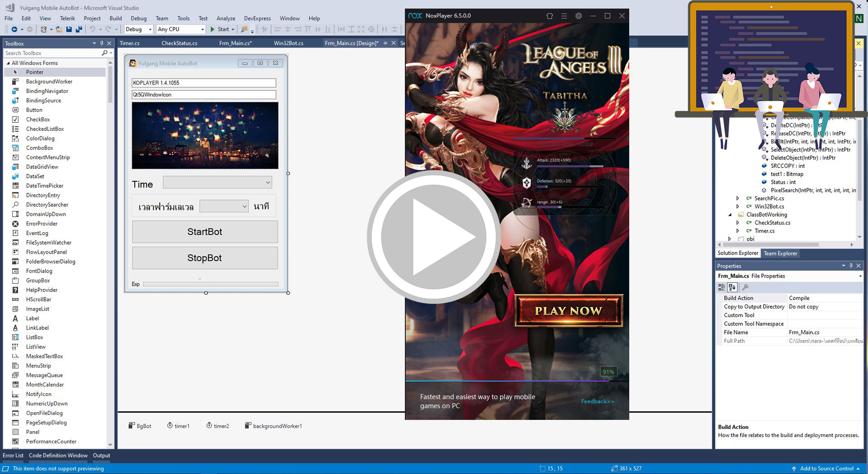Screen dimensions: 868x474
Task: Play the video using the center button
Action: coord(434,237)
